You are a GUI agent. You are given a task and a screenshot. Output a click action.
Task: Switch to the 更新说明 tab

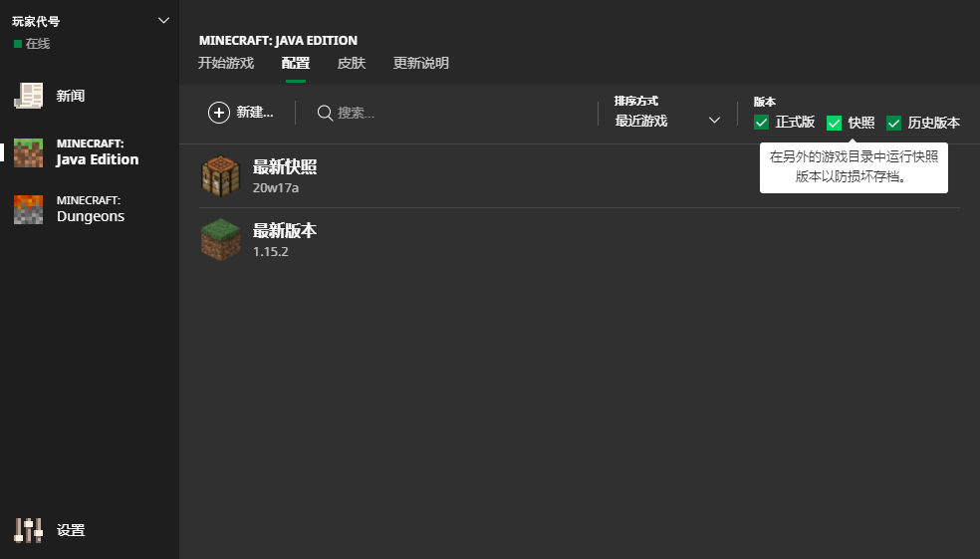(420, 63)
